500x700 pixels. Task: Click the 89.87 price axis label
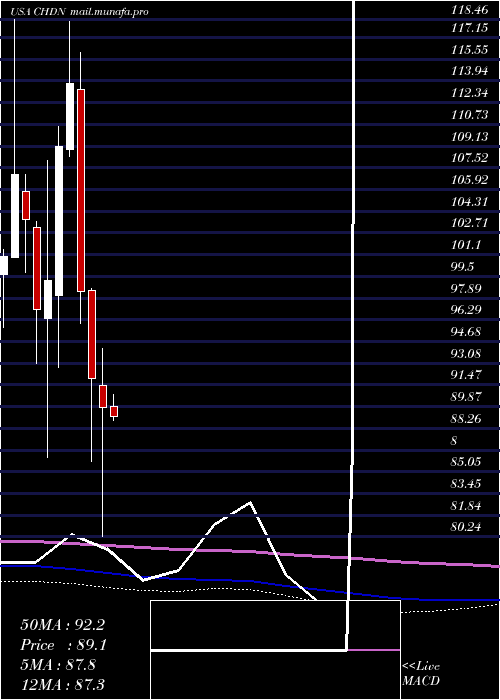coord(467,396)
